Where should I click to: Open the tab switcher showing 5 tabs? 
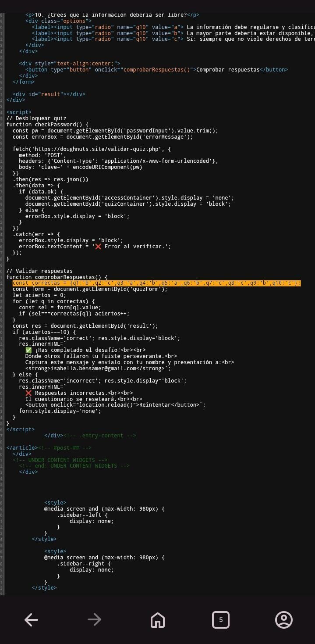click(x=220, y=619)
